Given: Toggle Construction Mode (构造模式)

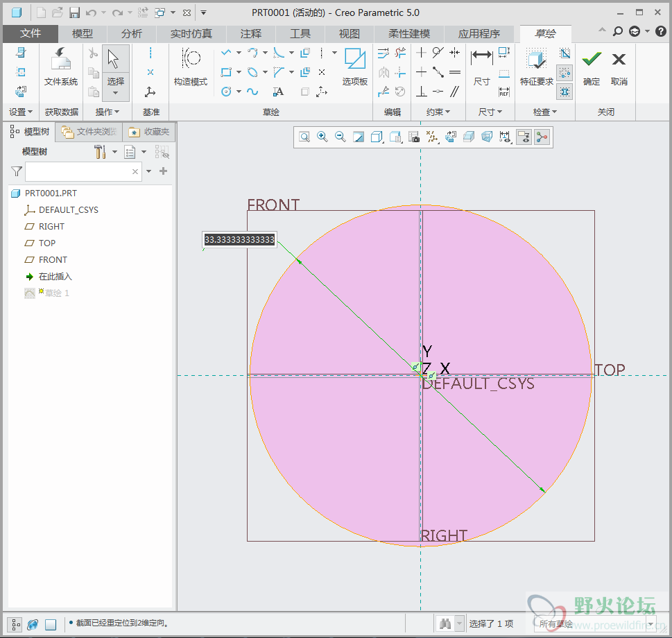Looking at the screenshot, I should [190, 67].
